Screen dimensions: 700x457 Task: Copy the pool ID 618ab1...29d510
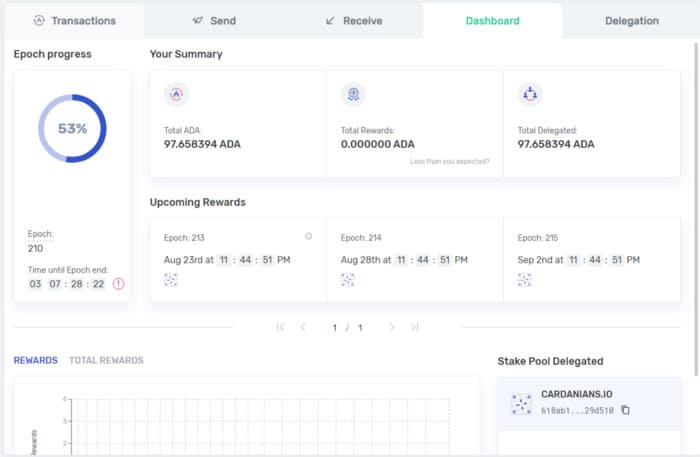tap(625, 410)
